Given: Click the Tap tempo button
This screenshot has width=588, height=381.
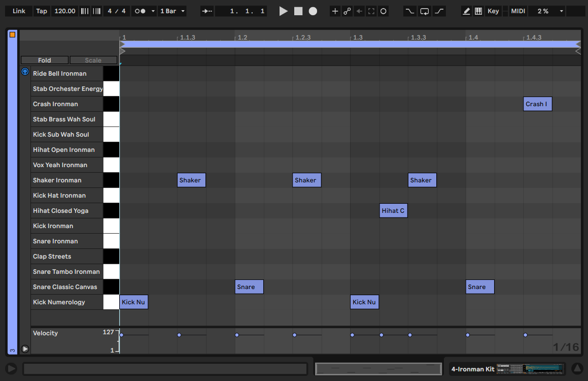Looking at the screenshot, I should [x=42, y=11].
